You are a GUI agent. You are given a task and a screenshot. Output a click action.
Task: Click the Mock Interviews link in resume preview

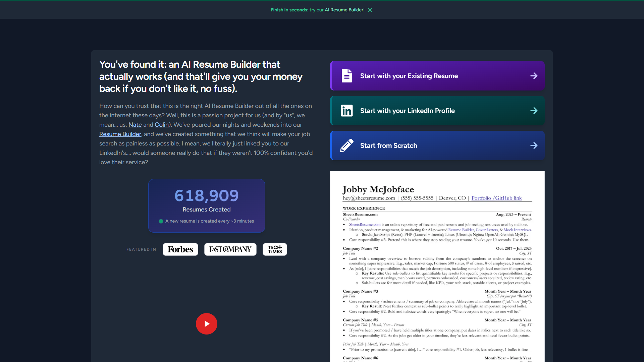tap(517, 230)
